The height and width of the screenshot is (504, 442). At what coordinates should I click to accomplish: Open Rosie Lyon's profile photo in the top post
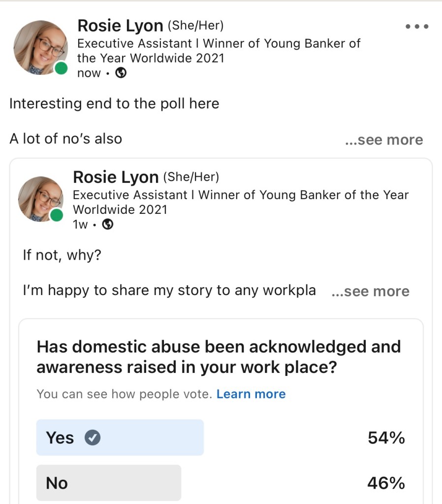pyautogui.click(x=39, y=47)
